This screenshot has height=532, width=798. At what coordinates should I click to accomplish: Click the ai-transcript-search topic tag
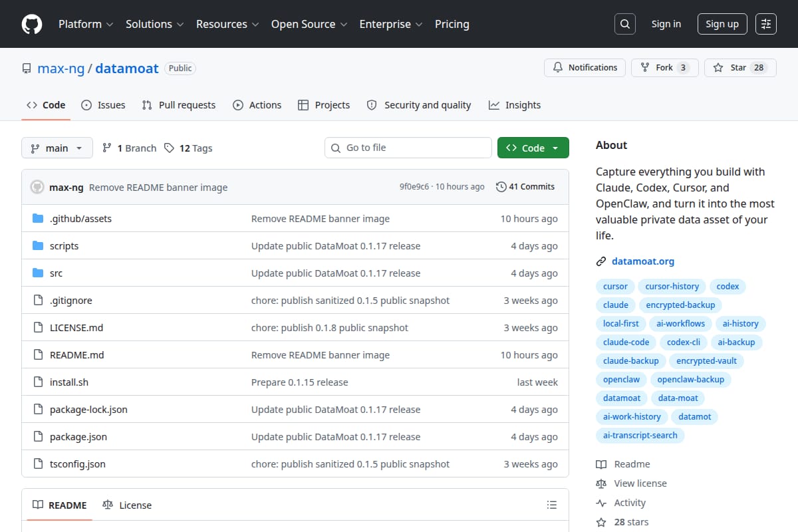pos(640,436)
